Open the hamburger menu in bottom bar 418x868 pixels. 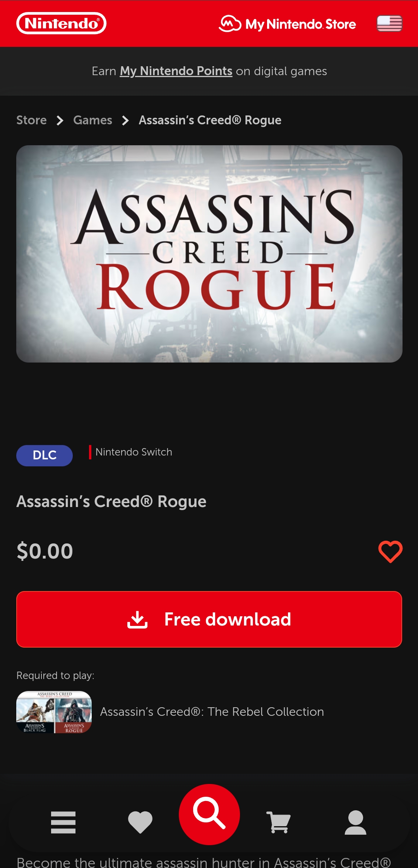coord(63,822)
